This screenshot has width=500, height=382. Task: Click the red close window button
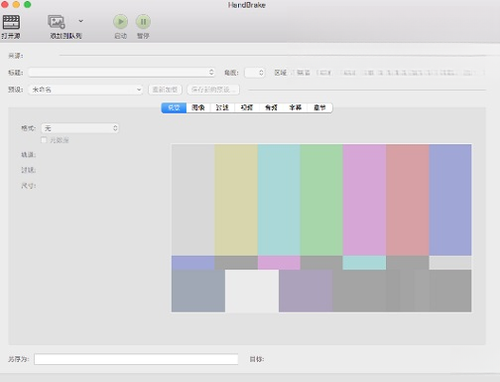[x=5, y=5]
